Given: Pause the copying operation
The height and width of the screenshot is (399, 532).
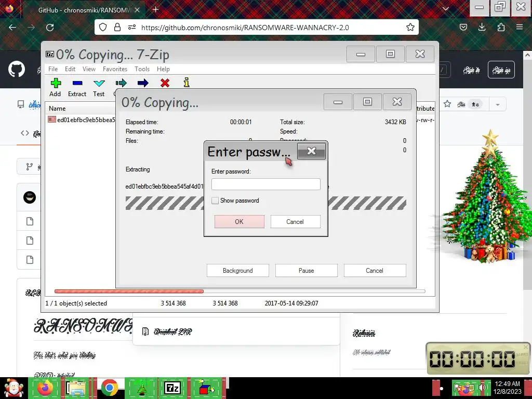Looking at the screenshot, I should coord(307,270).
